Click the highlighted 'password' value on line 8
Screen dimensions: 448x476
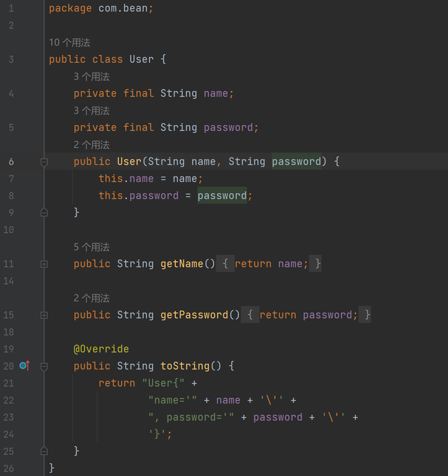click(222, 195)
